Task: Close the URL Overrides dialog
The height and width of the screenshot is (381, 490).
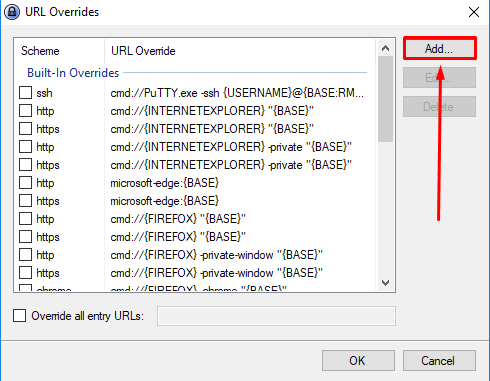Action: 474,12
